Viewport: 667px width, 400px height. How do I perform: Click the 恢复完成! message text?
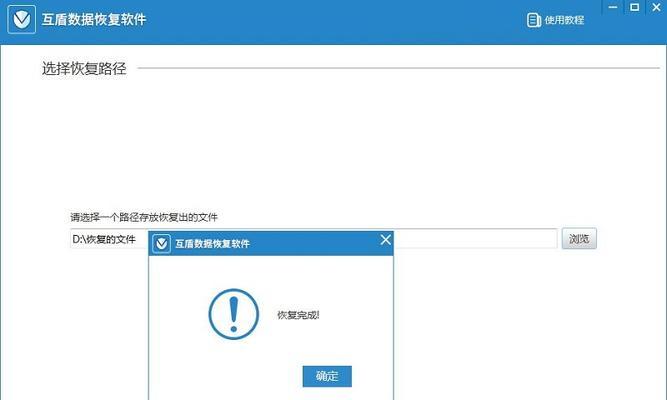pos(298,315)
